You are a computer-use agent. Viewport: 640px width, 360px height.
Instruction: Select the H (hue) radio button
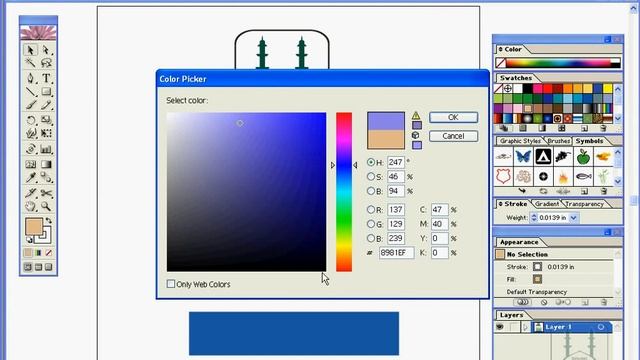coord(371,162)
